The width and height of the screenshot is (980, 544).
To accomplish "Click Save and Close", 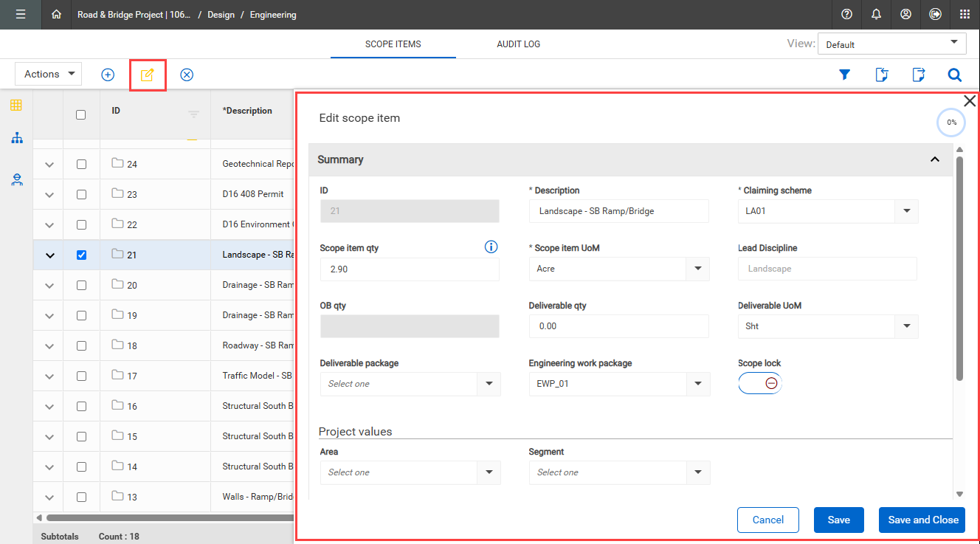I will (923, 520).
